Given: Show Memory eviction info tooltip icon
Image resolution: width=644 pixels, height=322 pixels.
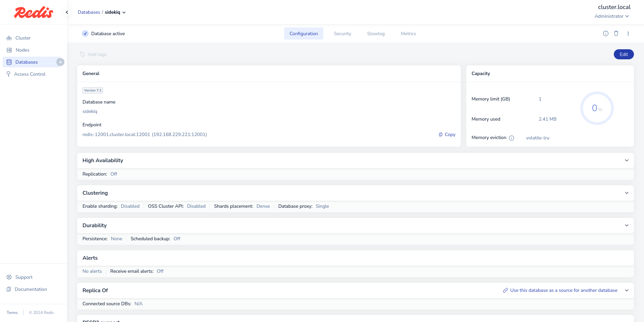Looking at the screenshot, I should (512, 138).
